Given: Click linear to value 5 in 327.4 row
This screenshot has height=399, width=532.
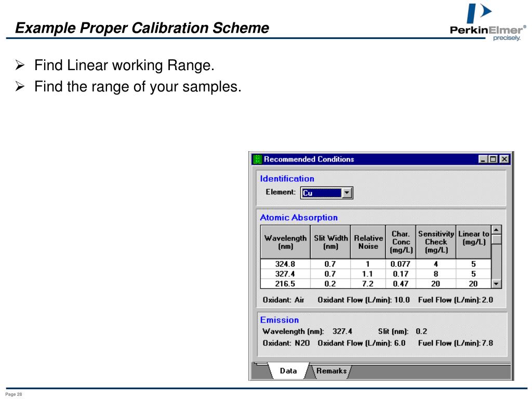Looking at the screenshot, I should (x=474, y=274).
